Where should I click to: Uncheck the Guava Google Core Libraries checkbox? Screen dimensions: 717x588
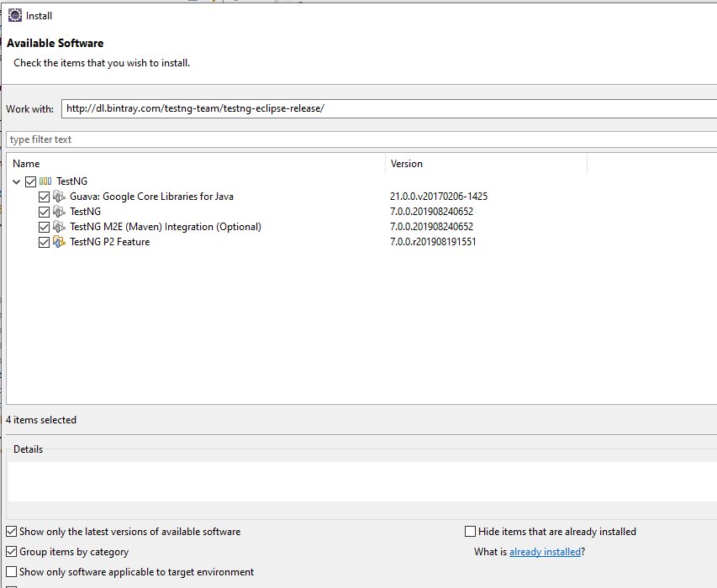coord(44,197)
